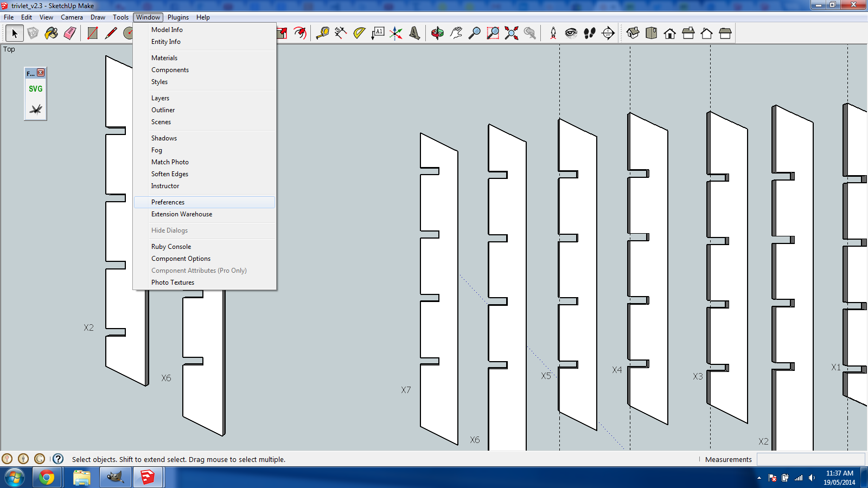Click the Measurements input box
This screenshot has height=488, width=868.
[x=810, y=459]
